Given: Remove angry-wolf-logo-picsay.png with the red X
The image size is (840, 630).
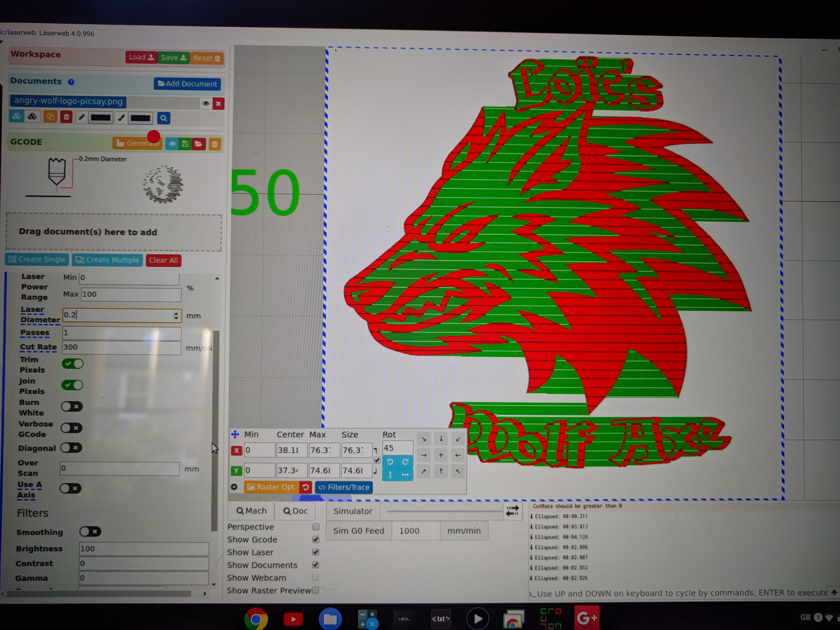Looking at the screenshot, I should pyautogui.click(x=218, y=103).
